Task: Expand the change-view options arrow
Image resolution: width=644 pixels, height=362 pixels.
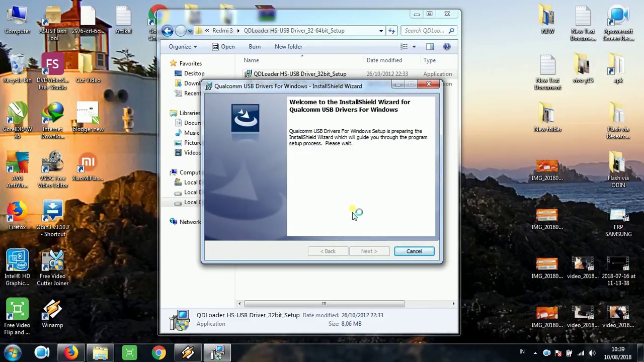Action: [414, 46]
